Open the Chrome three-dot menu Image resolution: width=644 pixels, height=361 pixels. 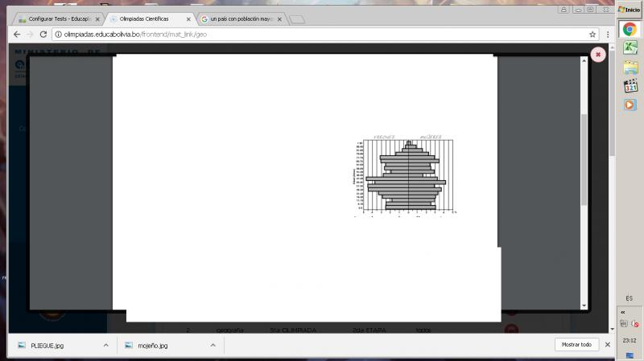coord(607,35)
